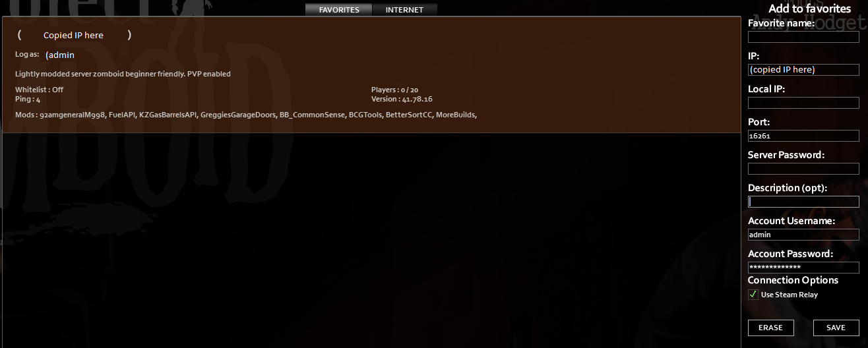Select the Account Username field with admin
The image size is (868, 348).
point(803,235)
